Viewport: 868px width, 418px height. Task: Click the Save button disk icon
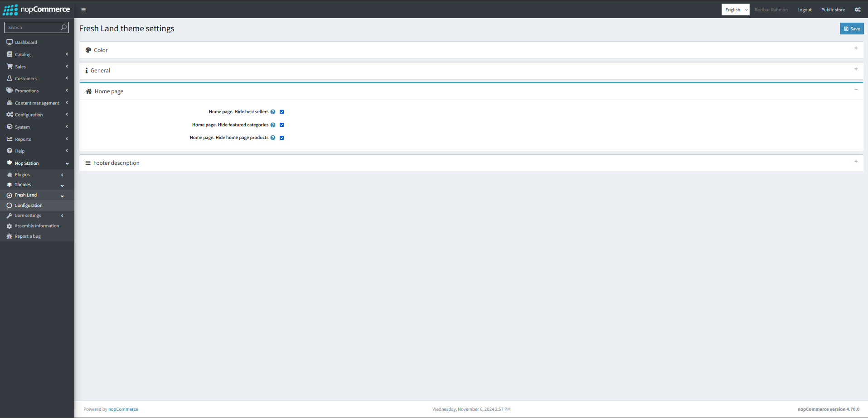pos(846,29)
